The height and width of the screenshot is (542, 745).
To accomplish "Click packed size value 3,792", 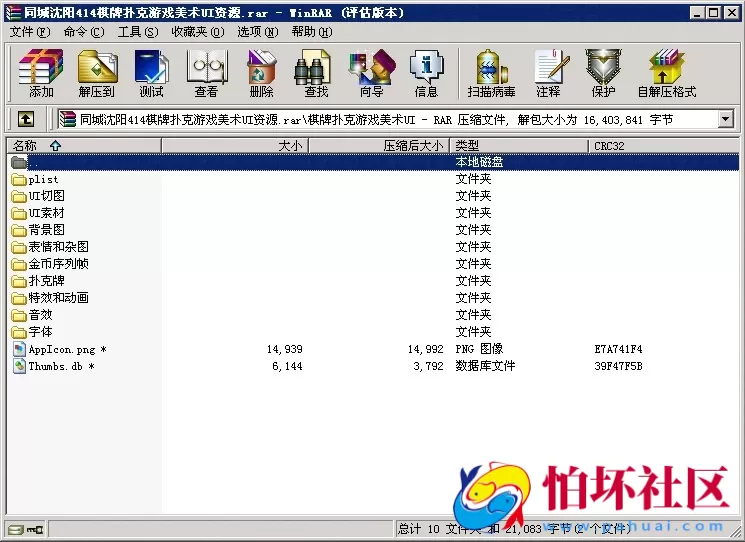I will 428,366.
